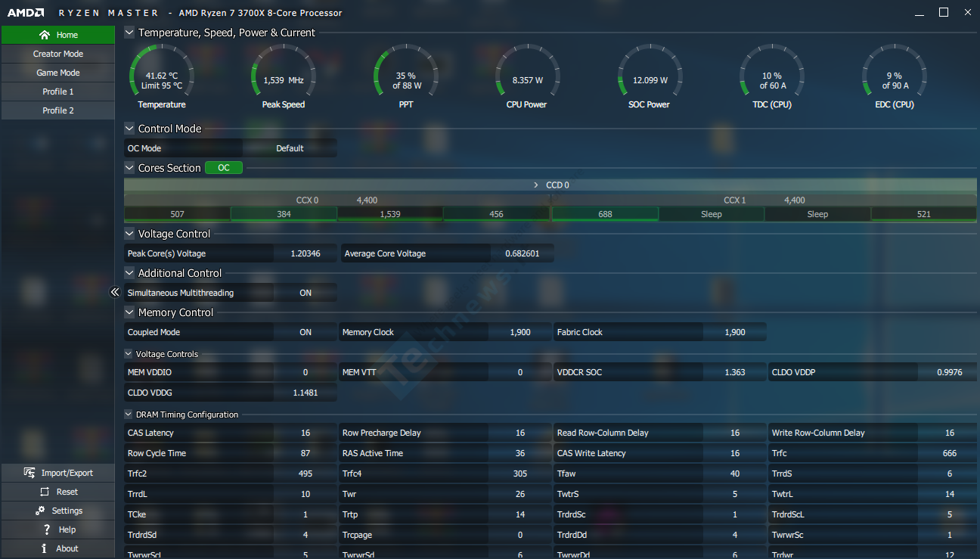Click the CCX 1 label

pos(735,200)
